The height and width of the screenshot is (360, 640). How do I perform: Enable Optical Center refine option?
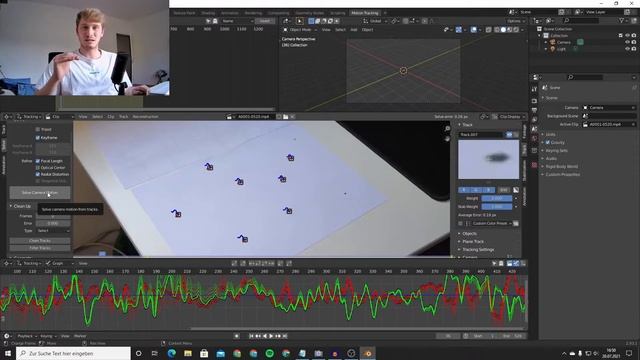tap(38, 167)
